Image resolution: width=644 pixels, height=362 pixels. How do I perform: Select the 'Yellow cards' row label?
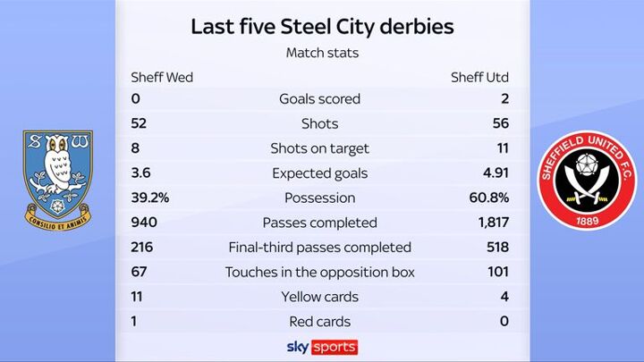(319, 296)
